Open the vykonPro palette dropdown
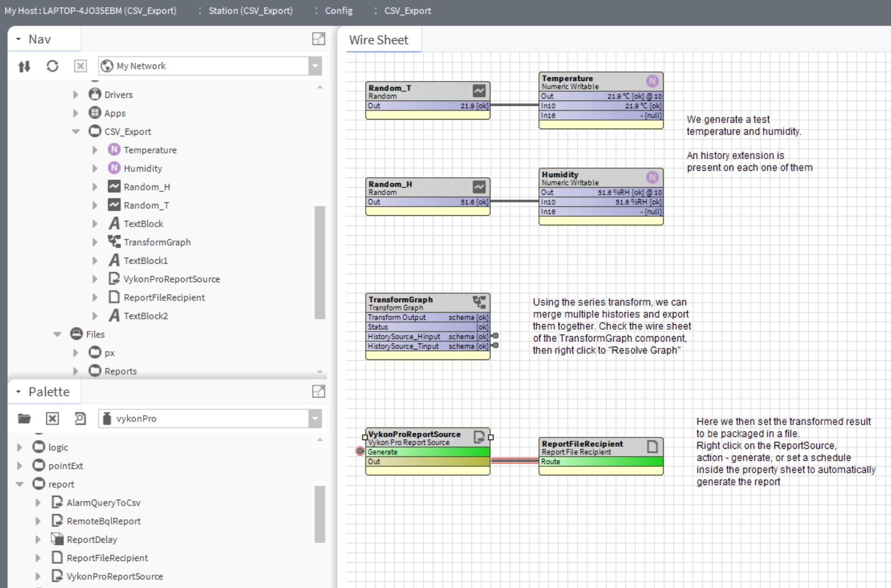 coord(315,419)
